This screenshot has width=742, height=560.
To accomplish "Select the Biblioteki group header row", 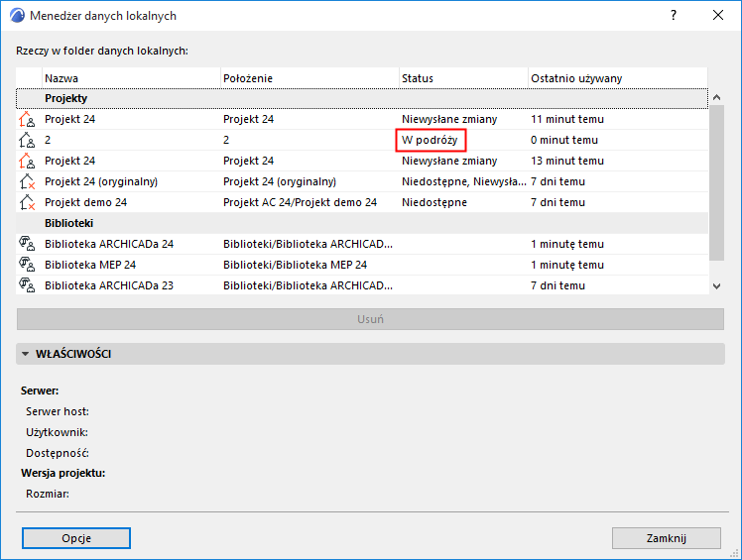I will (362, 223).
